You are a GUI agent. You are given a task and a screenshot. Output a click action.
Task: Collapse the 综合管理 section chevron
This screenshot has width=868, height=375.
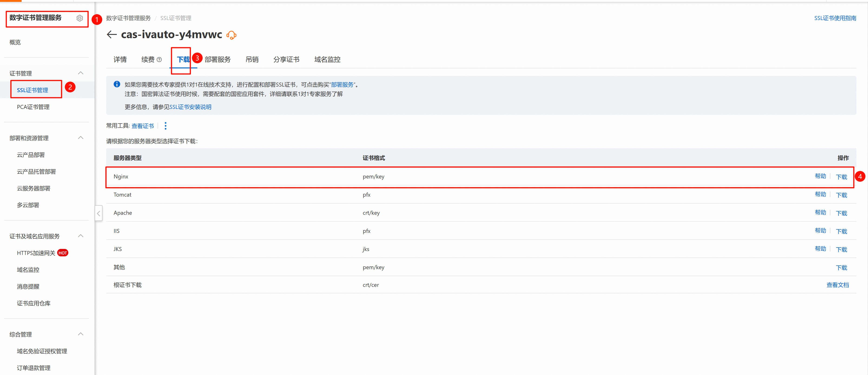[x=81, y=334]
